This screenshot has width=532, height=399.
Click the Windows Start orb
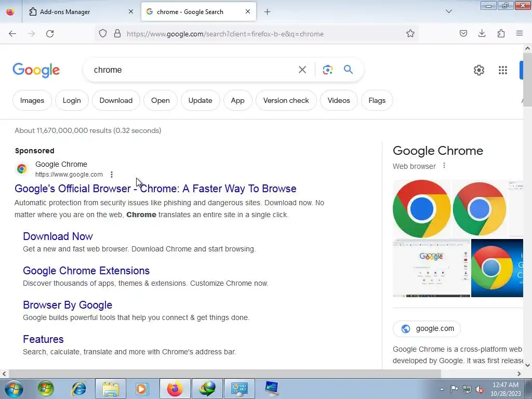coord(14,389)
